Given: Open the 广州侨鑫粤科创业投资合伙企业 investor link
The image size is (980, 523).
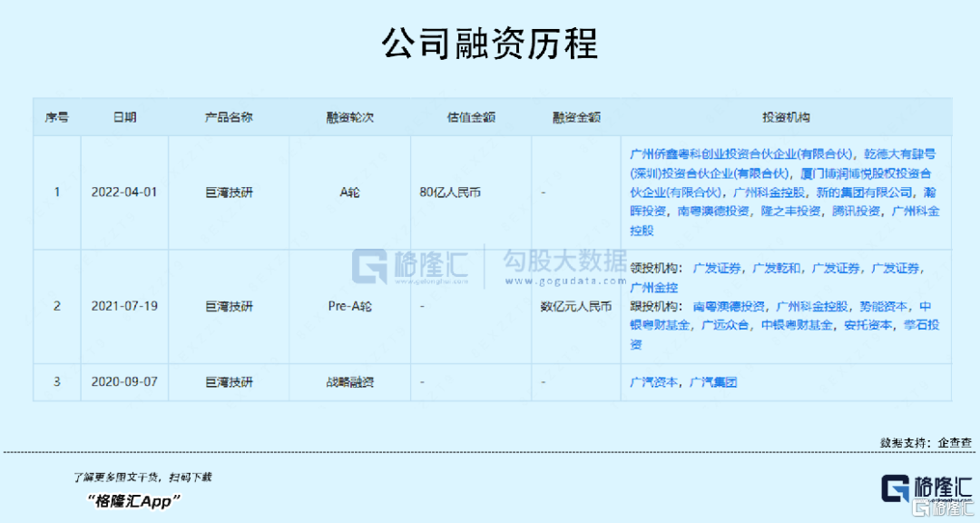Looking at the screenshot, I should [x=742, y=153].
